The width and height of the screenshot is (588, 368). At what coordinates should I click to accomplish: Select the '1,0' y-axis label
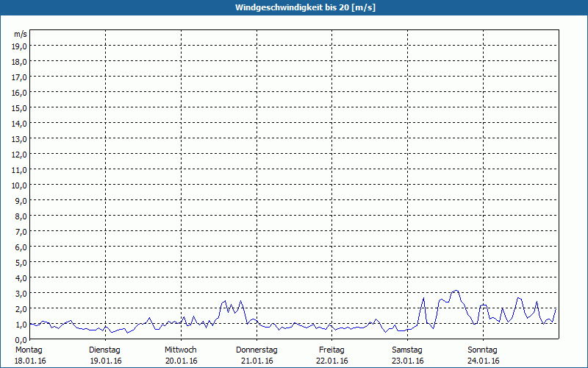pos(21,324)
